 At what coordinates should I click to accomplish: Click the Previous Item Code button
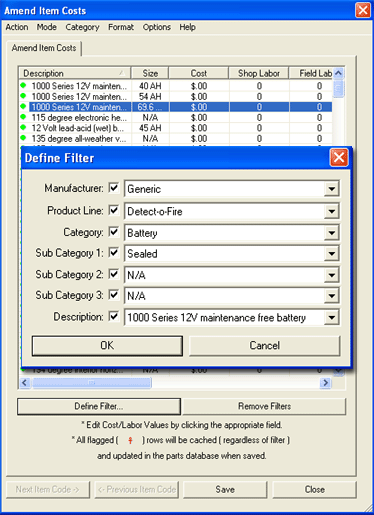[137, 489]
